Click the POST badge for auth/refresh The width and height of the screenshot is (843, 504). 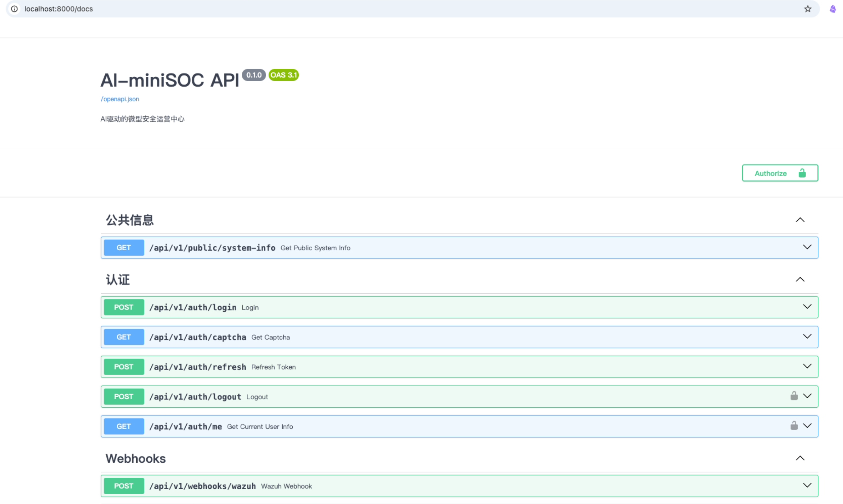124,367
